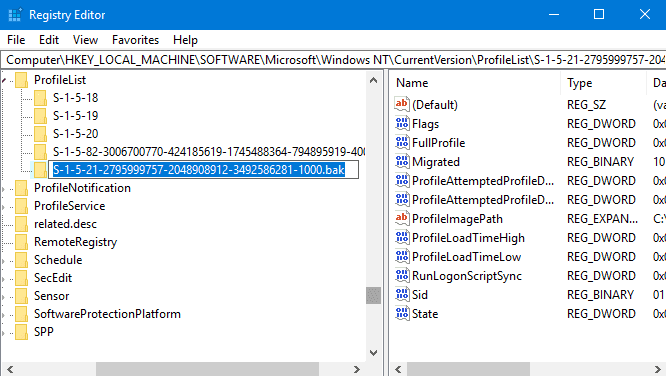The height and width of the screenshot is (376, 666).
Task: Click the S-1-5-18 folder icon
Action: pos(40,98)
